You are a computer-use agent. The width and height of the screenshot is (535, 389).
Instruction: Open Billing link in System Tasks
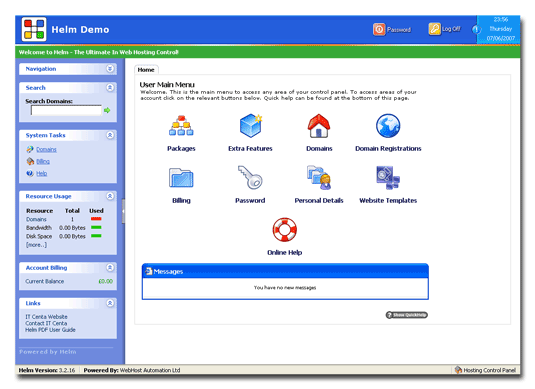[x=43, y=161]
